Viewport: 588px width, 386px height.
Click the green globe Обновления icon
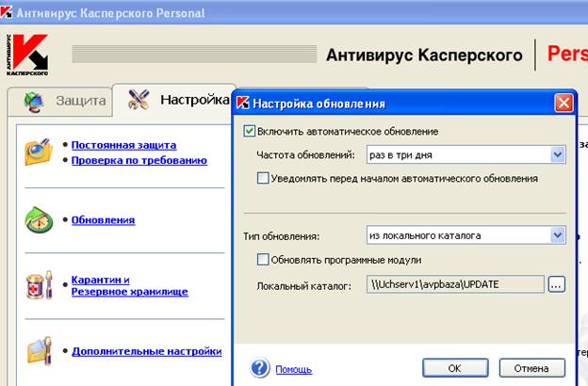39,220
